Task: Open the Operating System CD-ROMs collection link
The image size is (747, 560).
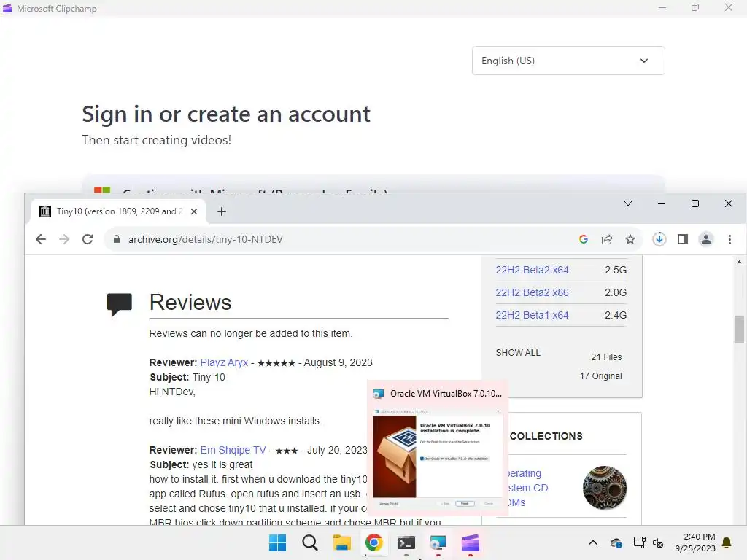Action: [529, 488]
